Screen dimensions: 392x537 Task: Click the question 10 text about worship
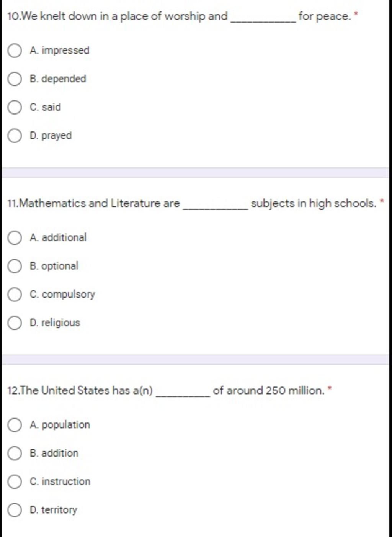pos(180,16)
